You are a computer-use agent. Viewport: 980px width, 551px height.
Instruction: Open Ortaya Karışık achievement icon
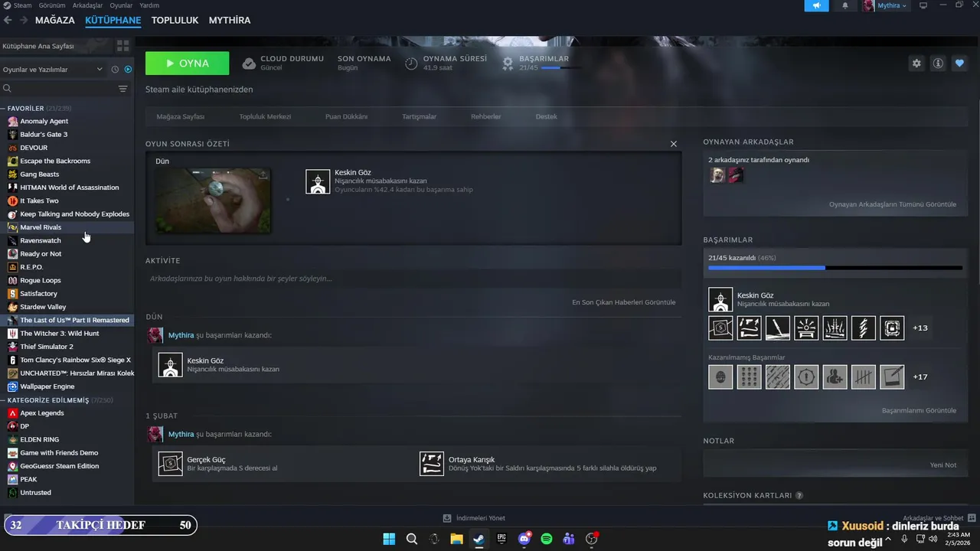(432, 463)
